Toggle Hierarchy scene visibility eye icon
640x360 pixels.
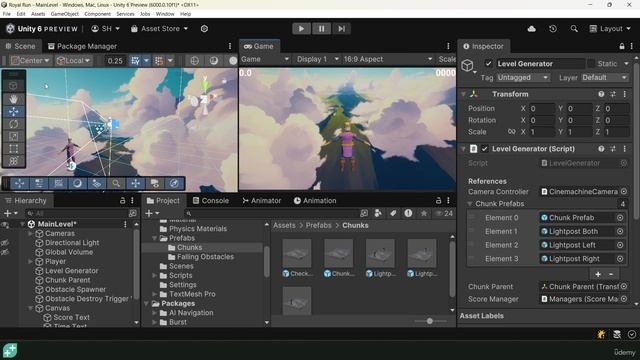click(x=5, y=224)
